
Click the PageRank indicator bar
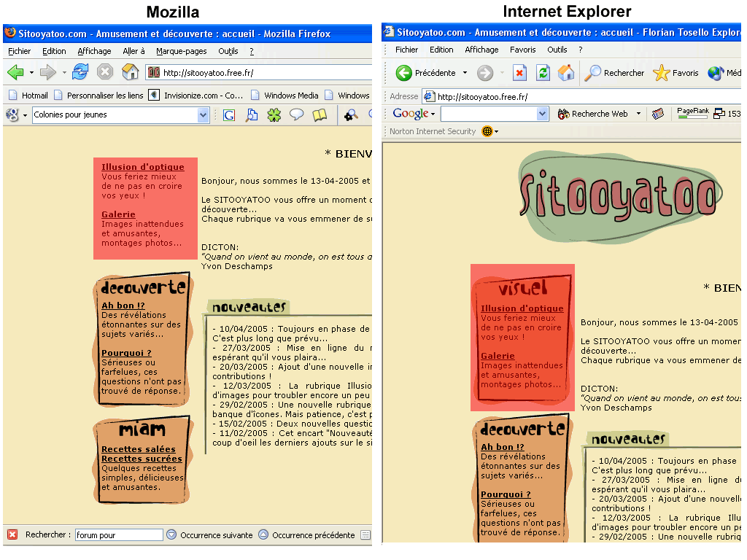pyautogui.click(x=693, y=113)
